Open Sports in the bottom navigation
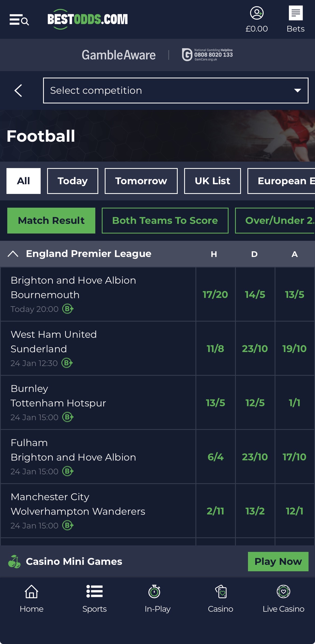315x644 pixels. [x=94, y=592]
